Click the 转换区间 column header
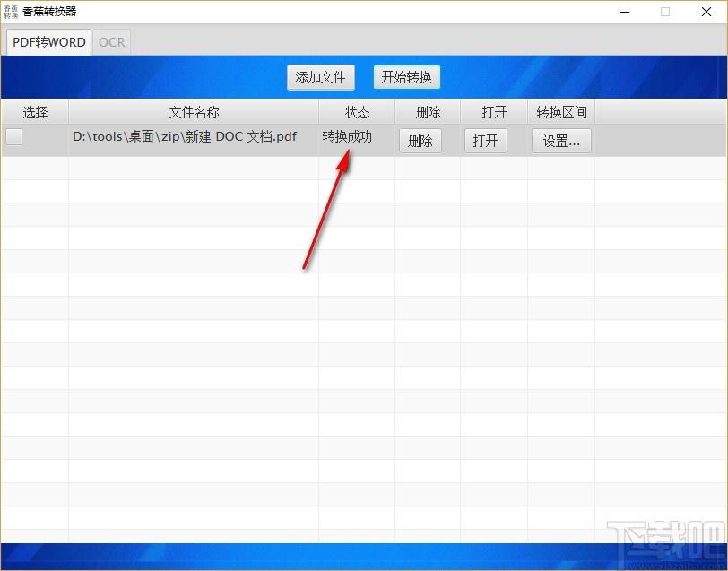728x571 pixels. [561, 112]
